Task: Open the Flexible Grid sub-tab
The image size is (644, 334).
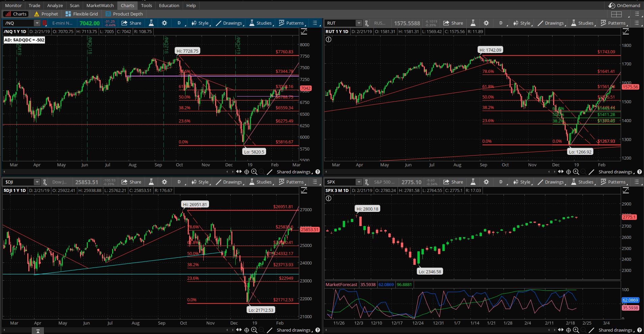Action: tap(82, 14)
